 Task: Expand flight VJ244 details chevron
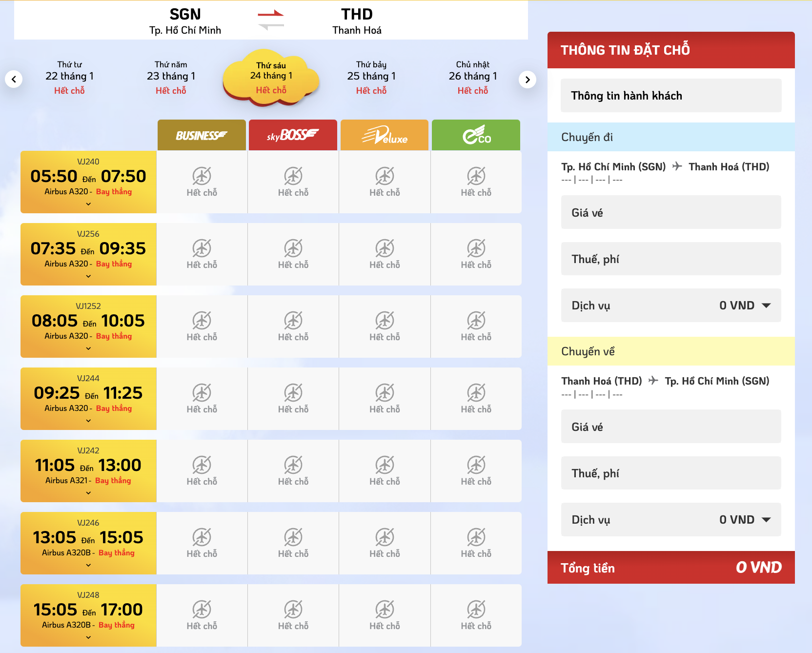[x=88, y=421]
